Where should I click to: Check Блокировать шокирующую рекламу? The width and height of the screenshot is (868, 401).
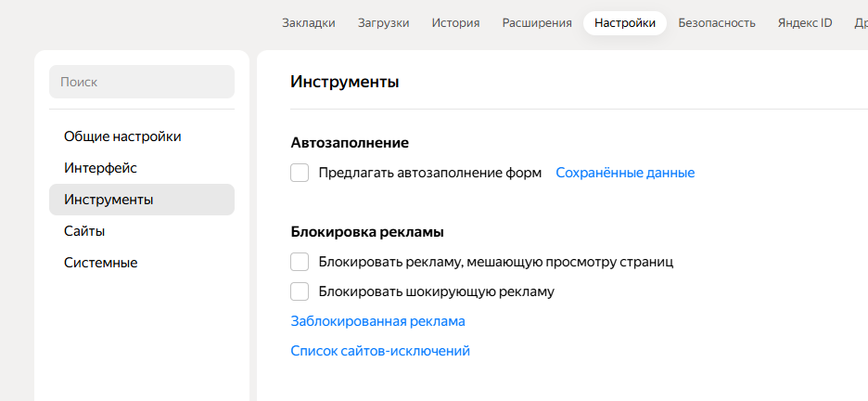pyautogui.click(x=300, y=291)
